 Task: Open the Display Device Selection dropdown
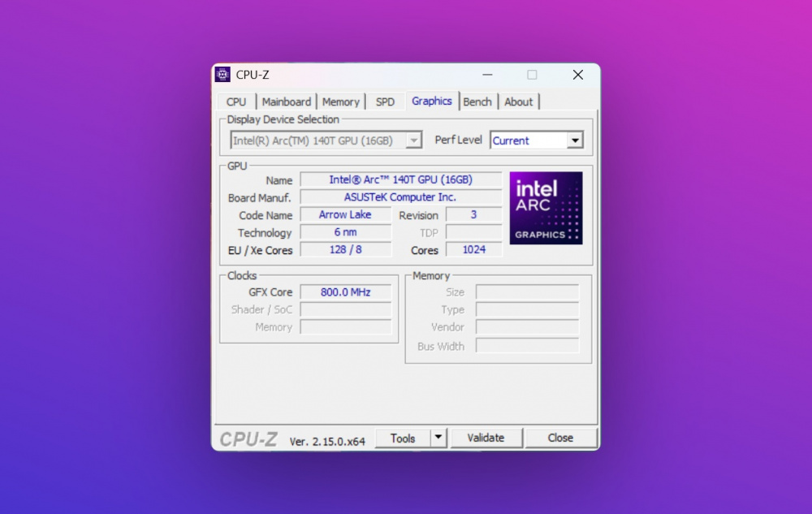[326, 140]
